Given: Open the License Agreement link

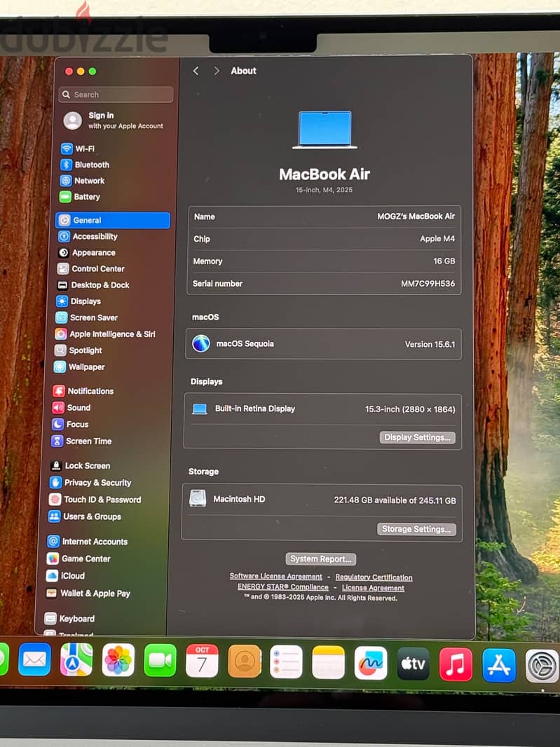Looking at the screenshot, I should (x=373, y=588).
